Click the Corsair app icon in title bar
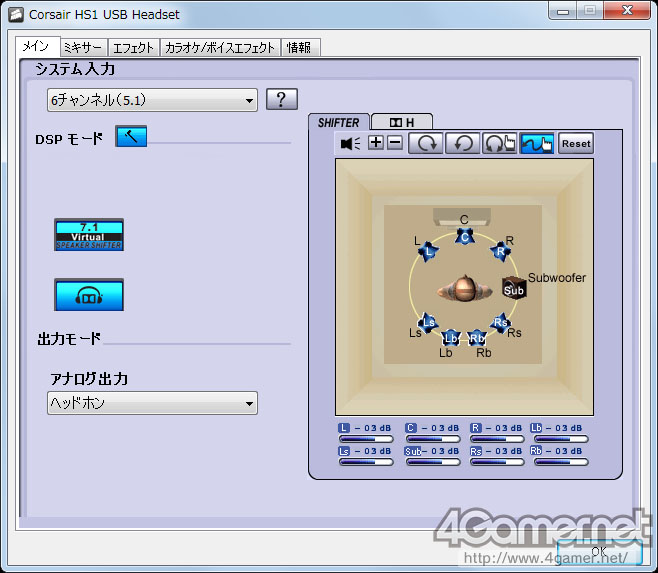 point(16,15)
